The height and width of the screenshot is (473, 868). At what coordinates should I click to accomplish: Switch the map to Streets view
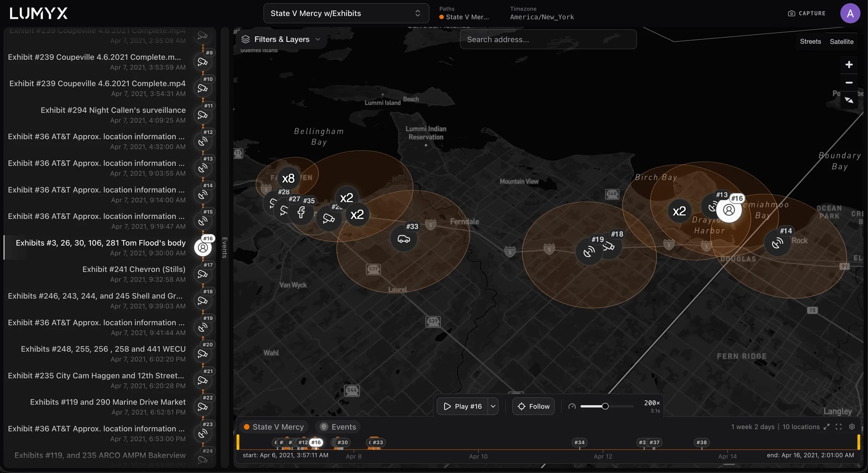click(x=810, y=42)
